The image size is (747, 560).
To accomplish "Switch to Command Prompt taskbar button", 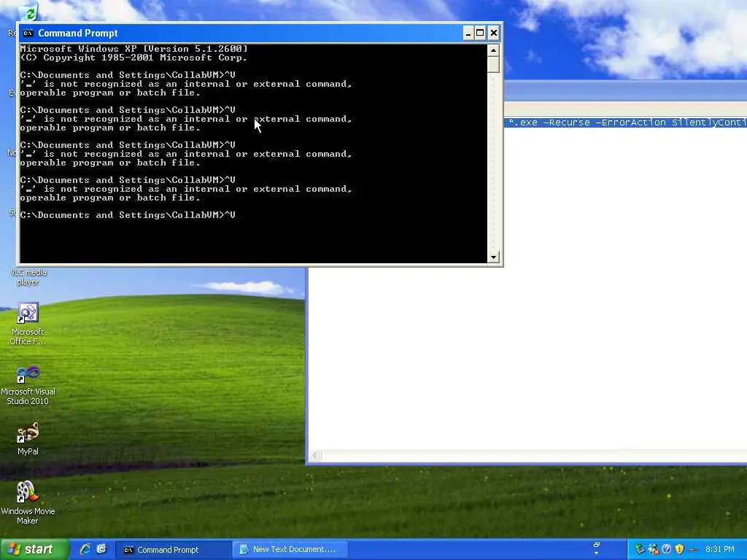I will coord(174,550).
